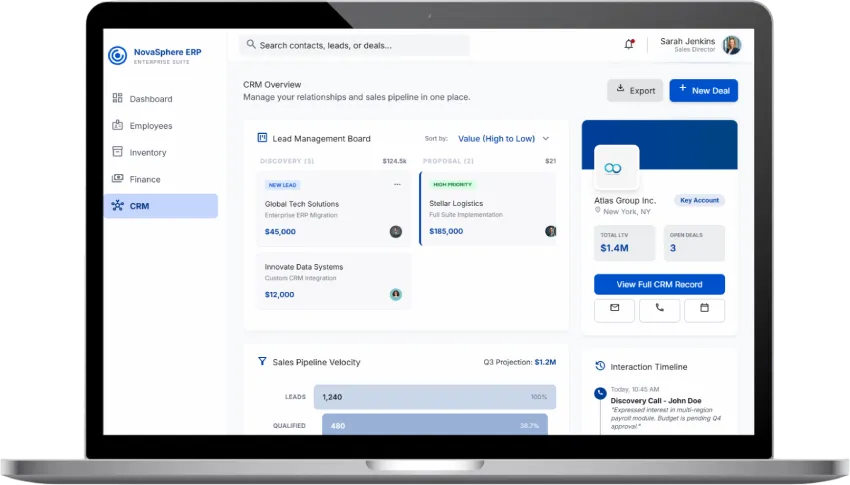
Task: Open Sarah Jenkins profile avatar
Action: point(732,45)
